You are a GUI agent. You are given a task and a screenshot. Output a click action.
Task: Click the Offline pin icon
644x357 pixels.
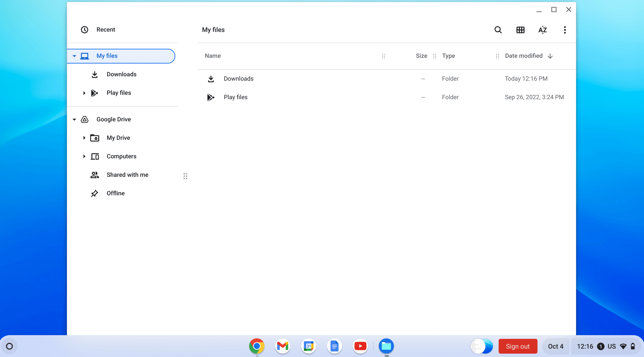click(x=95, y=193)
